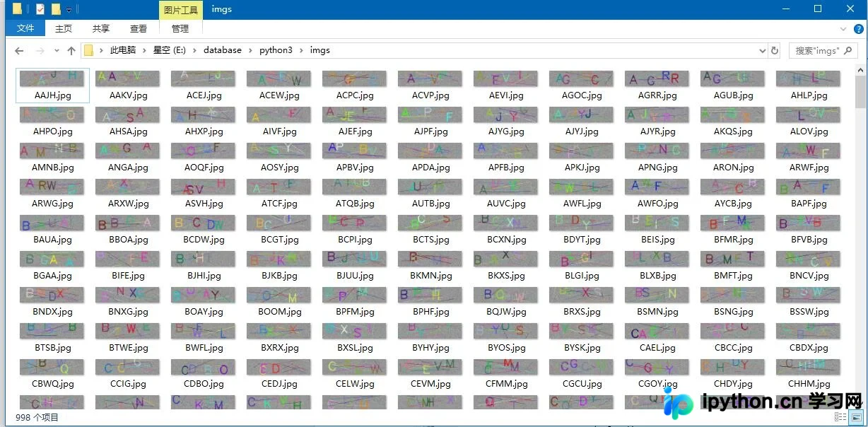
Task: Open recent locations dropdown arrow
Action: click(x=57, y=51)
